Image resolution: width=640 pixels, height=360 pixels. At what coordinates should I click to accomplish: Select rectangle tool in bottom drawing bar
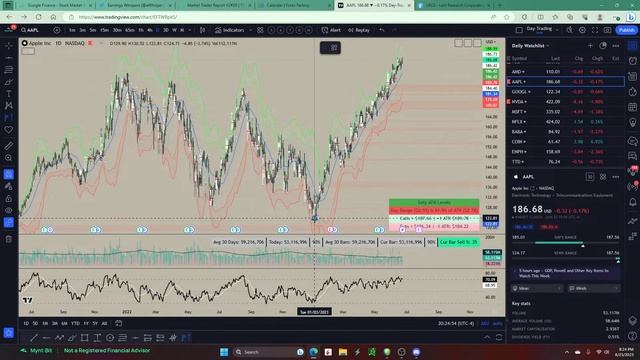84,338
